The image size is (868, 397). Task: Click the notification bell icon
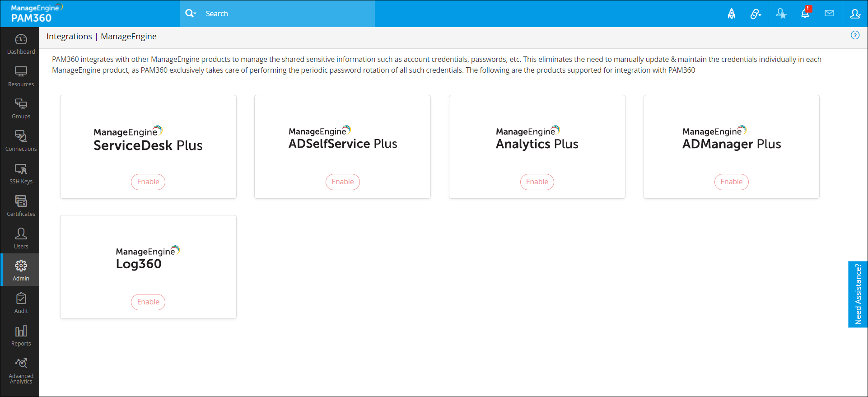pos(805,14)
